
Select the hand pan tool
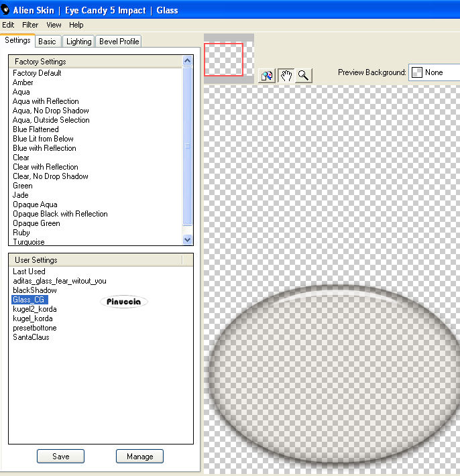[286, 76]
